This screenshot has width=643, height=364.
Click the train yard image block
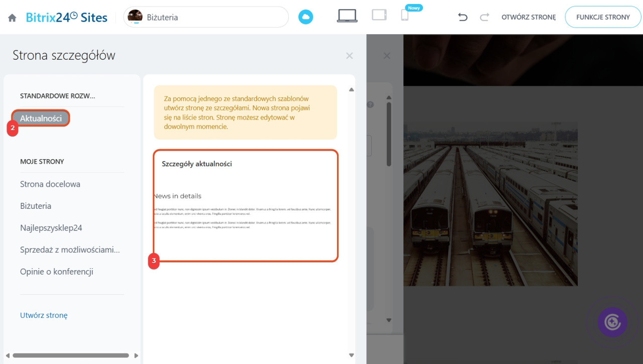[x=490, y=204]
